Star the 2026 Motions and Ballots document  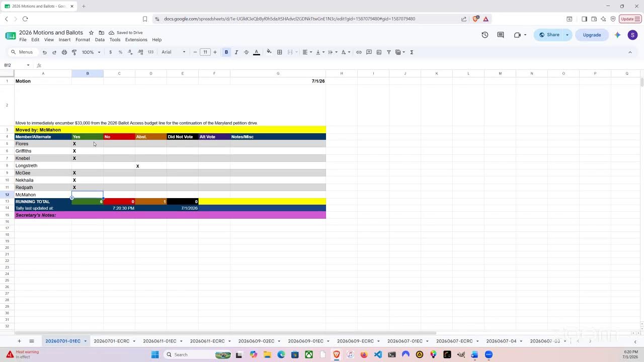coord(91,33)
